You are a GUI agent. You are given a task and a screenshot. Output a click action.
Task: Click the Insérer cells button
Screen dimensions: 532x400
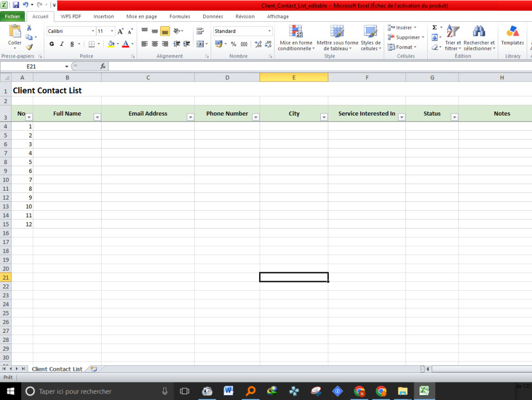coord(402,28)
